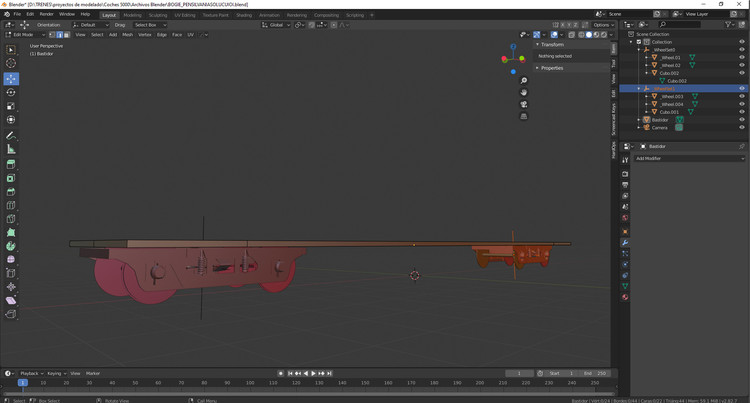Toggle visibility of _Wheel.01 object

coord(742,57)
